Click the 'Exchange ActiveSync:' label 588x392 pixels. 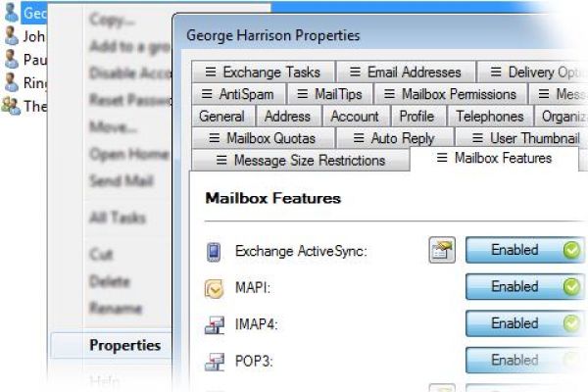(x=301, y=251)
